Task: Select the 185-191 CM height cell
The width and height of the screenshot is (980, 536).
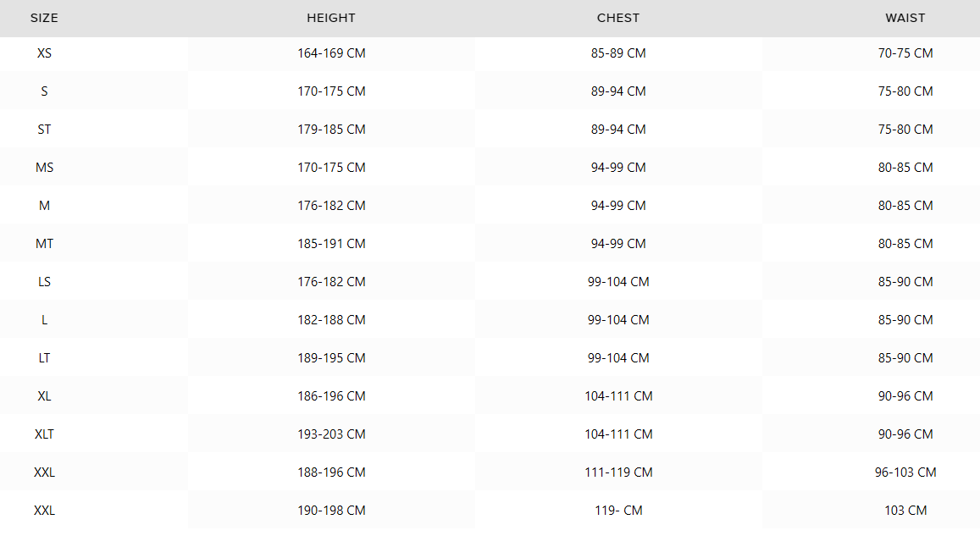Action: click(331, 244)
